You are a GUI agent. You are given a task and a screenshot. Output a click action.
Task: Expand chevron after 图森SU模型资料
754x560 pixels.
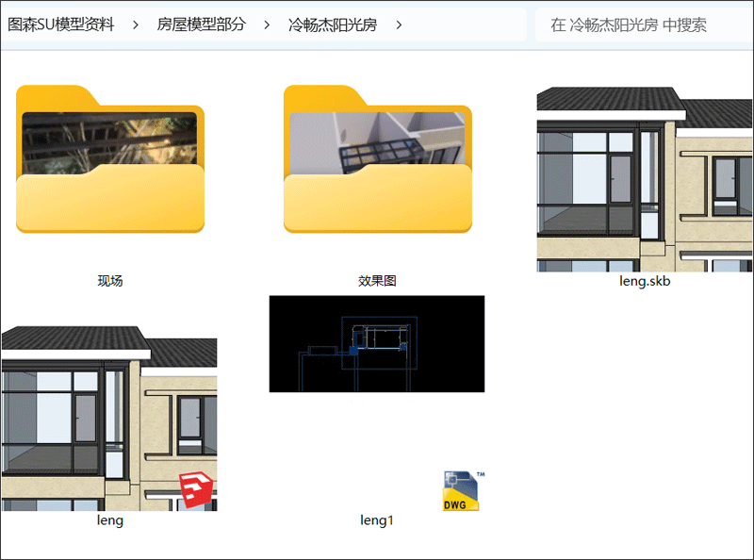pos(136,25)
